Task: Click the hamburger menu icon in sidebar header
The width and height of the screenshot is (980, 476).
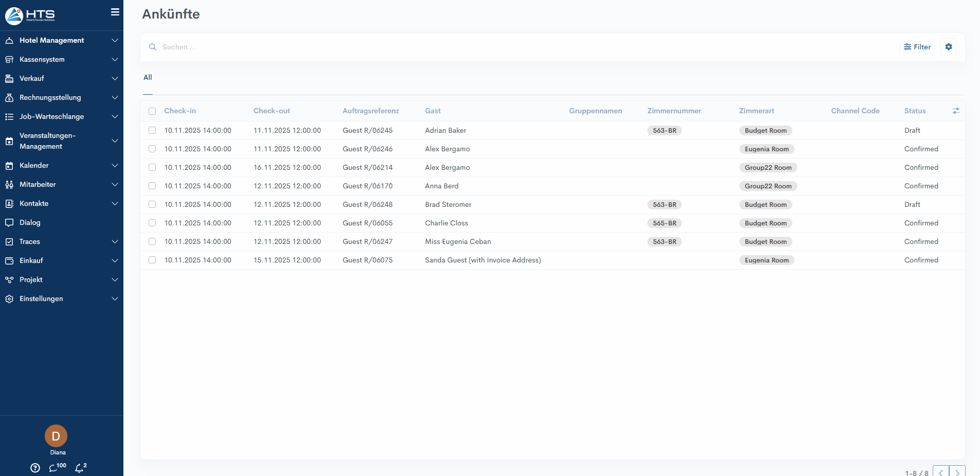Action: (x=115, y=12)
